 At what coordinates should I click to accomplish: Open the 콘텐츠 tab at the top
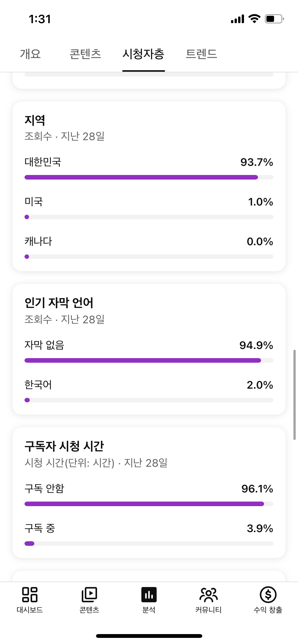coord(85,54)
